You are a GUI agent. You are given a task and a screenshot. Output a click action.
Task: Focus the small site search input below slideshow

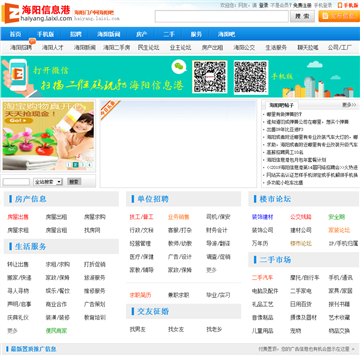(16, 182)
